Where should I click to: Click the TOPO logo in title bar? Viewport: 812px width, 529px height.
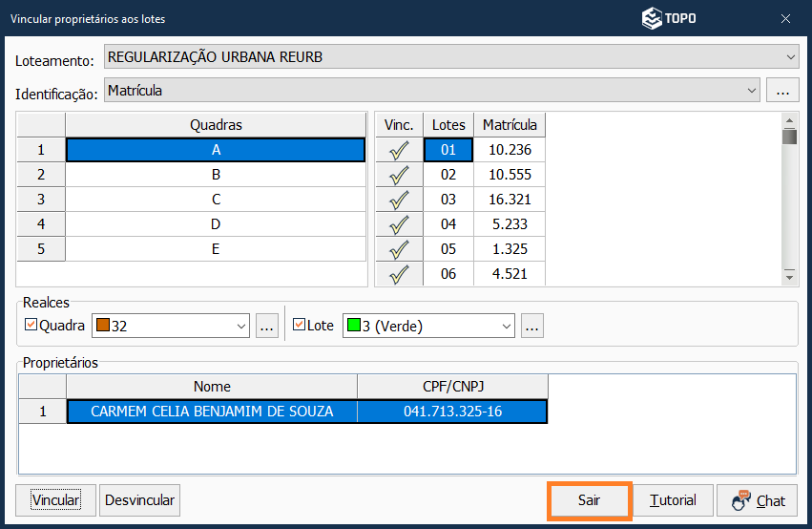[668, 18]
